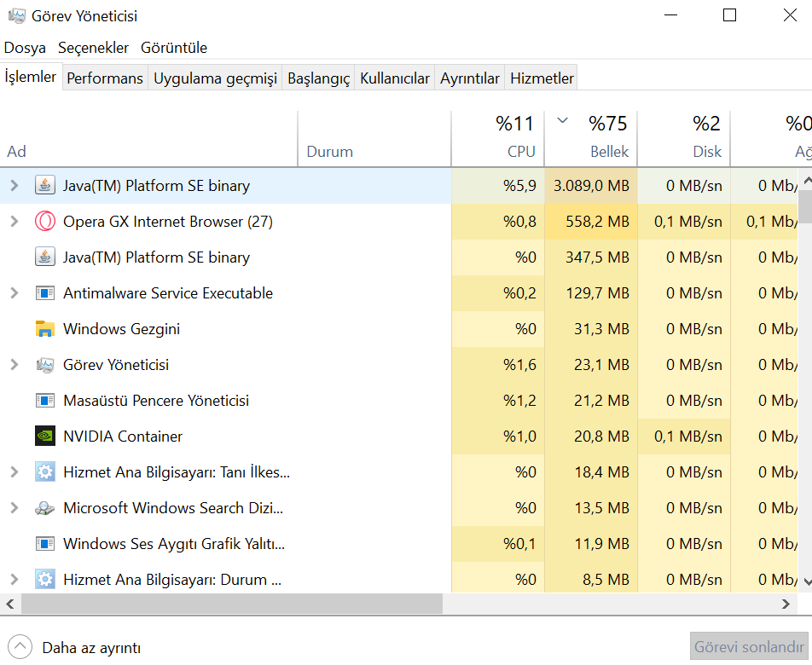Click the %5,9 CPU value
The image size is (812, 665).
519,186
